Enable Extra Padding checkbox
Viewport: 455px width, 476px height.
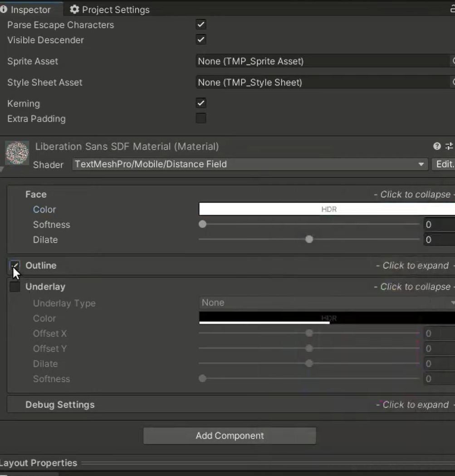[201, 118]
